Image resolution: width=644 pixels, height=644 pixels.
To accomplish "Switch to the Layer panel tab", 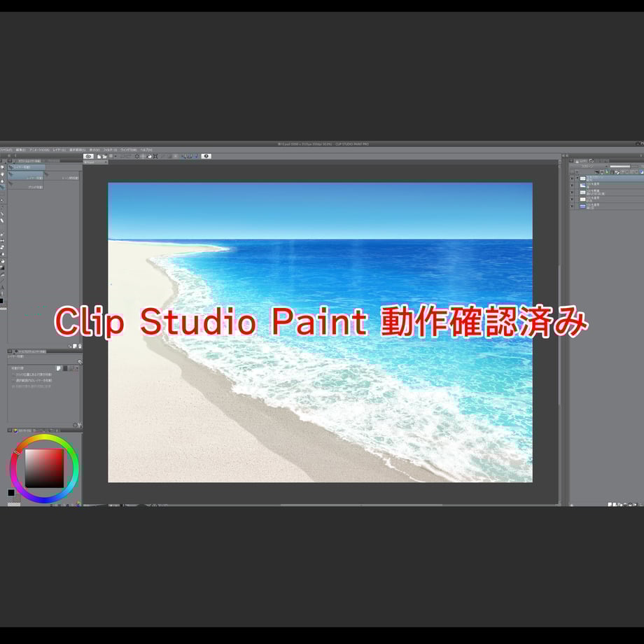I will 581,160.
